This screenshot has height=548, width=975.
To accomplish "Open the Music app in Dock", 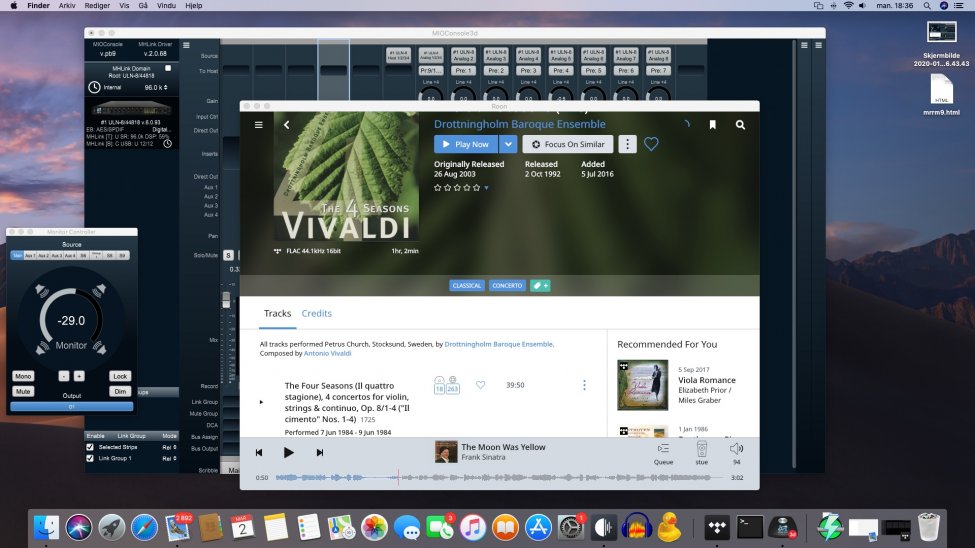I will pyautogui.click(x=473, y=527).
